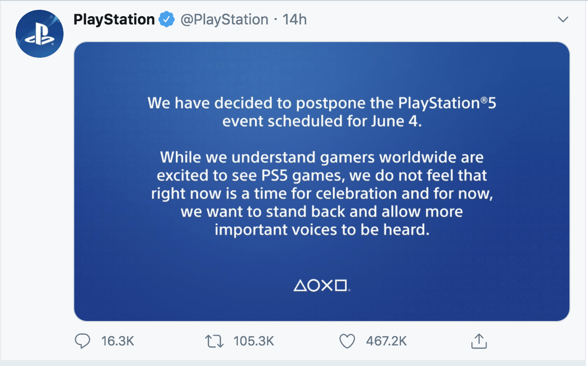Click the 467.2K likes count
Image resolution: width=588 pixels, height=366 pixels.
(386, 341)
